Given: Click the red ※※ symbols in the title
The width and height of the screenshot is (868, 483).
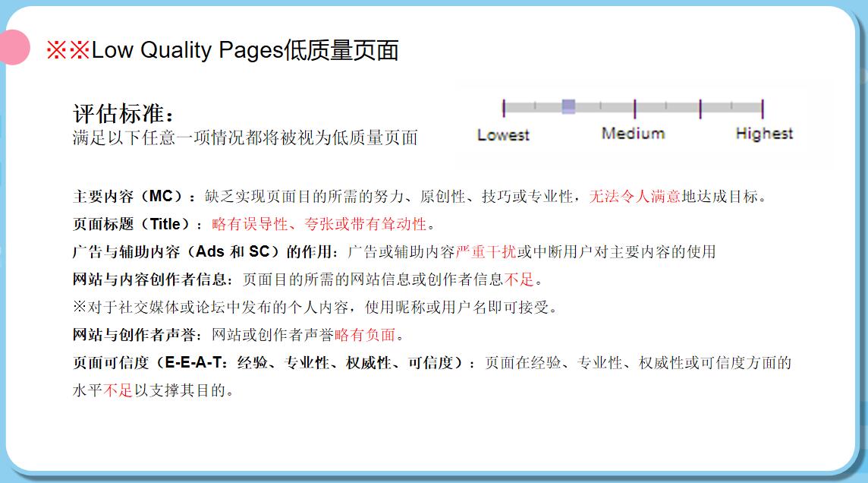Looking at the screenshot, I should coord(68,51).
